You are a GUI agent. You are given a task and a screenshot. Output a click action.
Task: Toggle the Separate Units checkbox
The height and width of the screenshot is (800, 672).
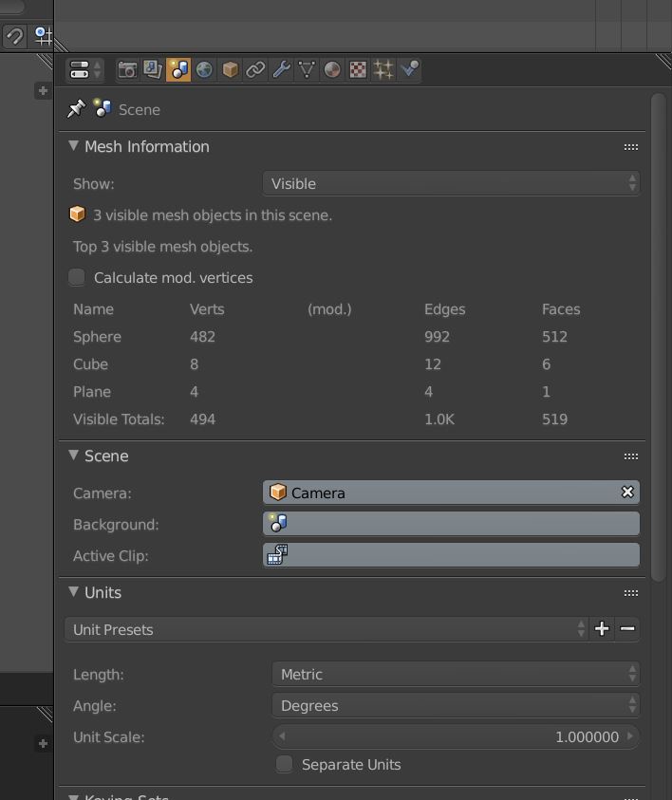[284, 764]
